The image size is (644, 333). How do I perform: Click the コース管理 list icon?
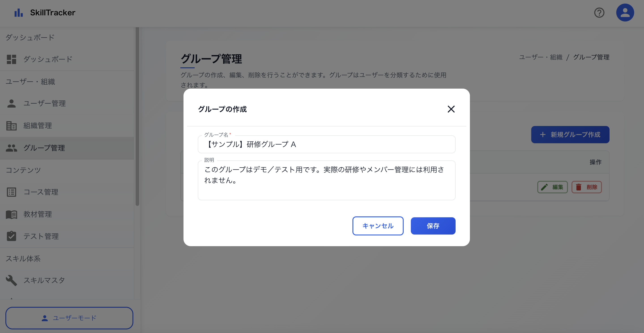click(x=11, y=192)
